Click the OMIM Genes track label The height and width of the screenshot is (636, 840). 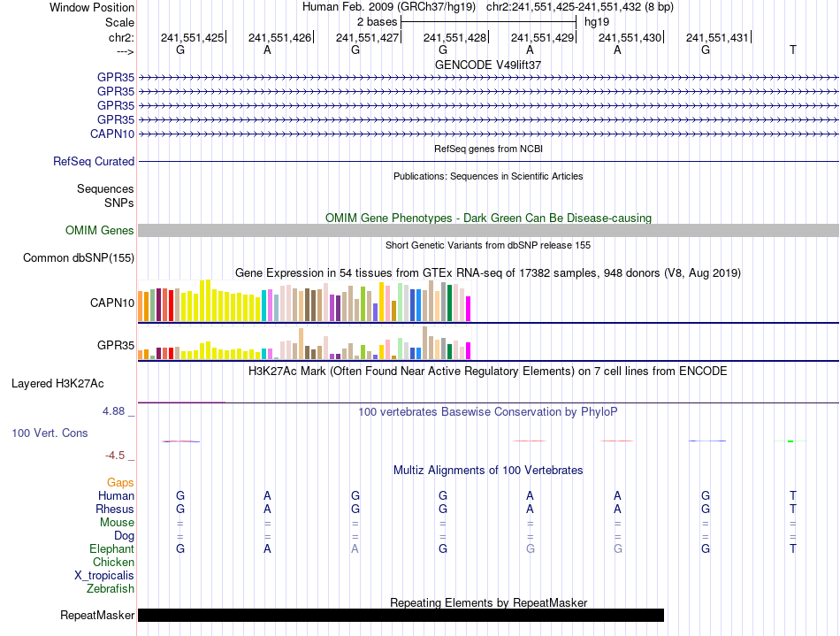tap(99, 230)
